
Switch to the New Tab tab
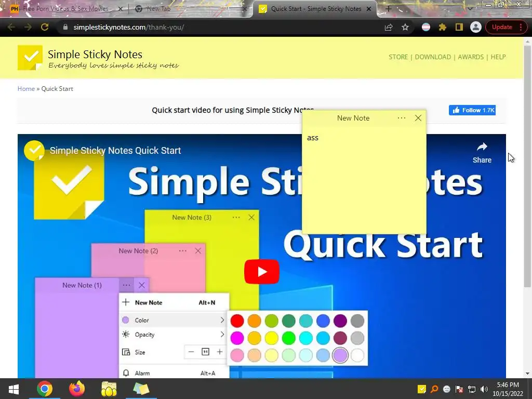190,9
